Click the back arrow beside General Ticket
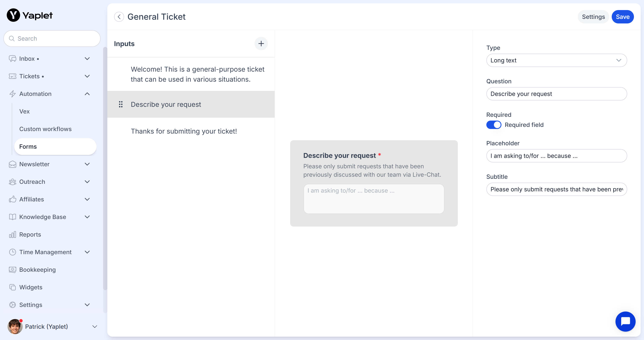644x340 pixels. (x=119, y=17)
